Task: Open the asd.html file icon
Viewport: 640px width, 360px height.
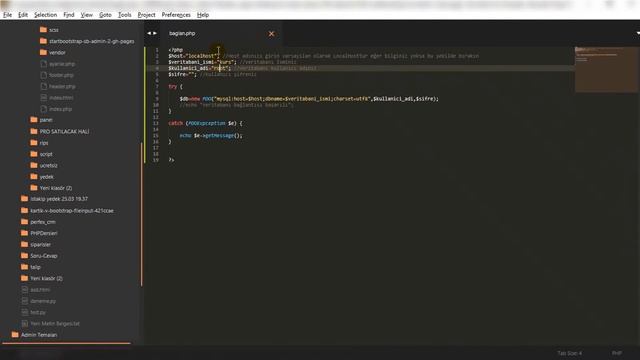Action: point(24,289)
